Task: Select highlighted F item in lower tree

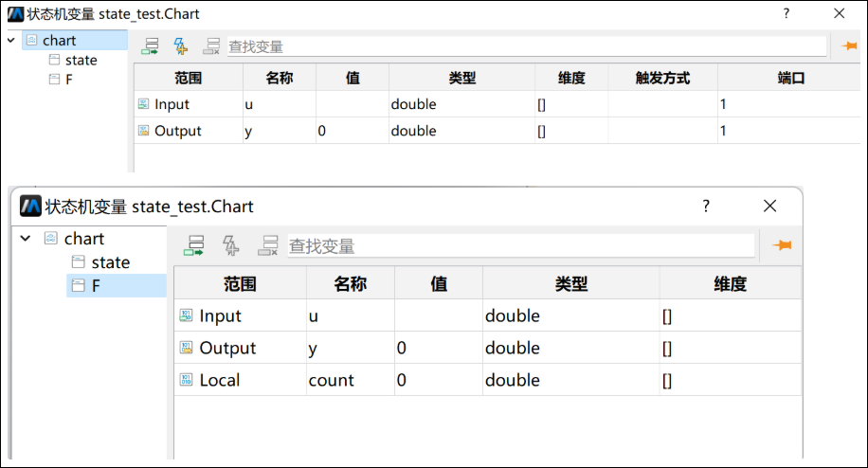Action: click(x=117, y=285)
